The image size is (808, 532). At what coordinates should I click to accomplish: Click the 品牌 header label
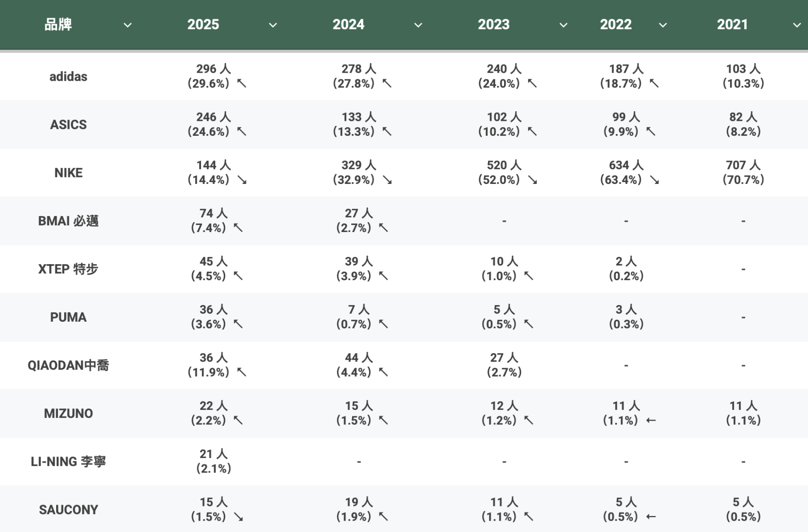point(58,25)
